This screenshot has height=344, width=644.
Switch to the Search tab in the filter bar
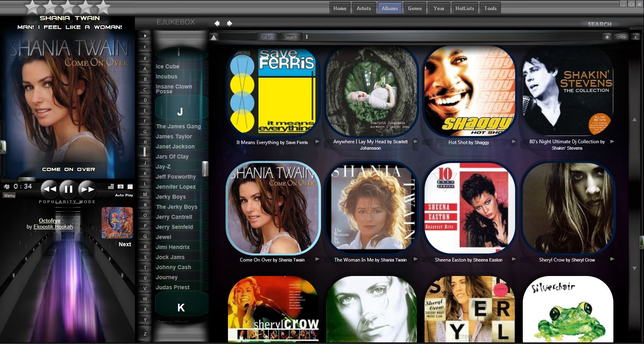pos(291,37)
